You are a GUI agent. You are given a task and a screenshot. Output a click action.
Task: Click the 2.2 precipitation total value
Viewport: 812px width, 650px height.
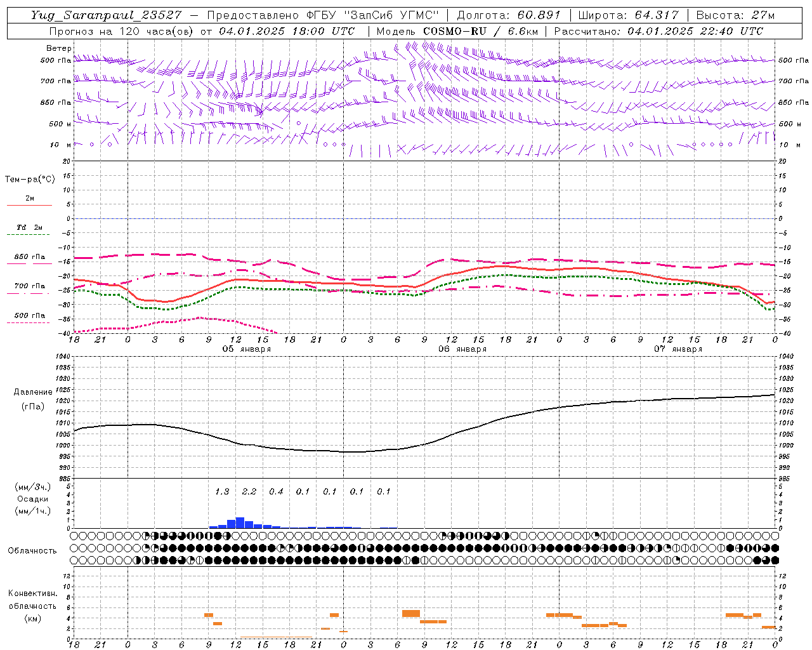(x=249, y=491)
